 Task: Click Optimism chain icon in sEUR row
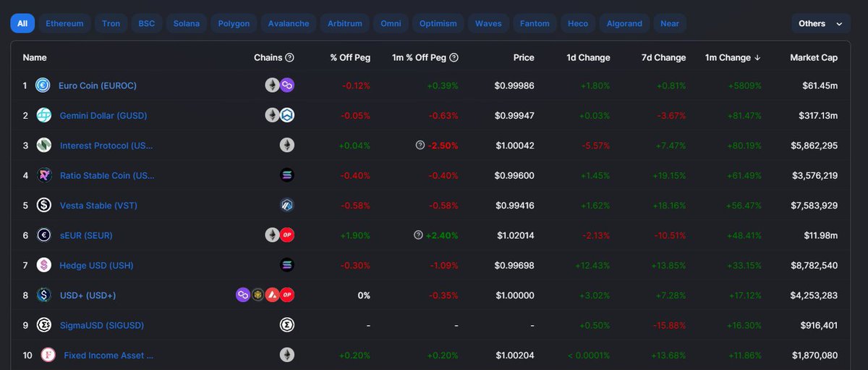[x=287, y=235]
